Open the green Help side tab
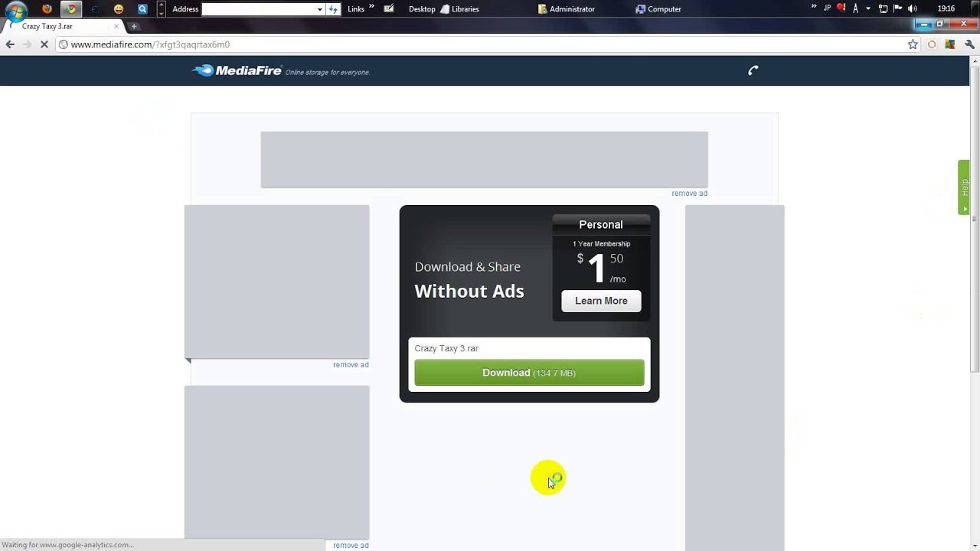The width and height of the screenshot is (980, 551). (x=964, y=187)
